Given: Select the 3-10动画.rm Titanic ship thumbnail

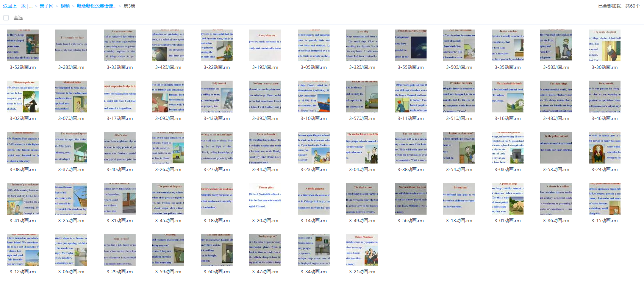Looking at the screenshot, I should pyautogui.click(x=314, y=97).
